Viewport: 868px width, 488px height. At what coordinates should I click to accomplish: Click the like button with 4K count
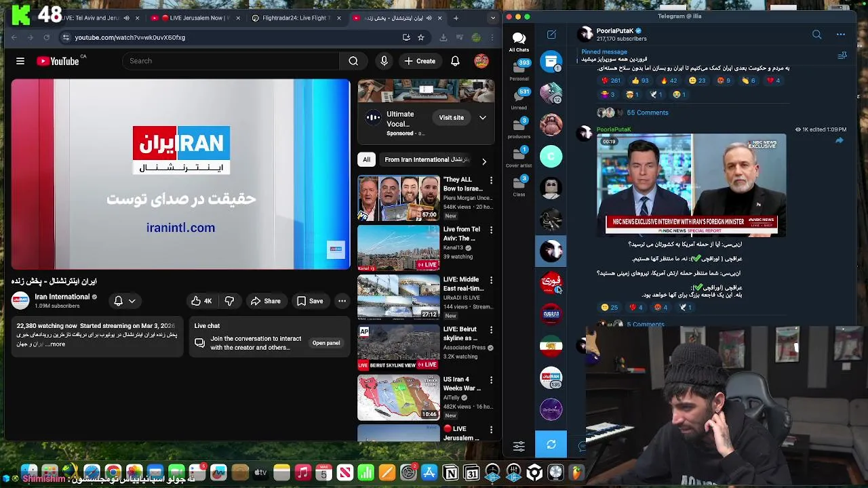pyautogui.click(x=201, y=301)
